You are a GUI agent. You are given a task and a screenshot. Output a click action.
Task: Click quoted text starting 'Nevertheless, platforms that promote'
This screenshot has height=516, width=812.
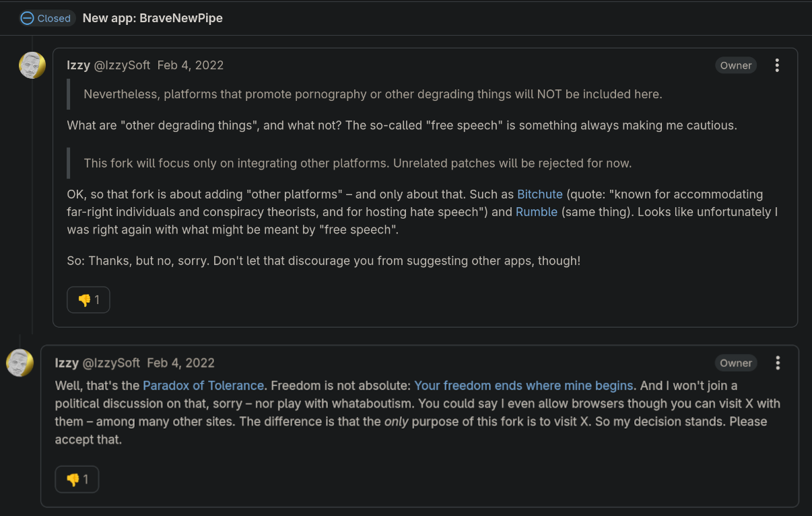click(373, 94)
